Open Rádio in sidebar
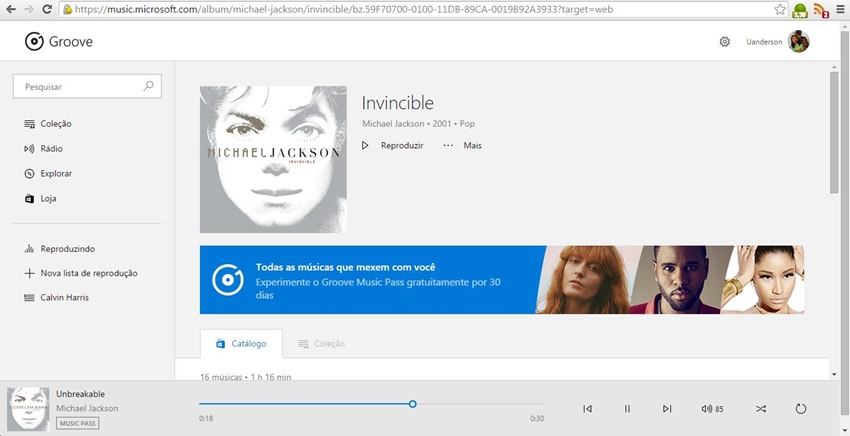Image resolution: width=850 pixels, height=436 pixels. [43, 149]
